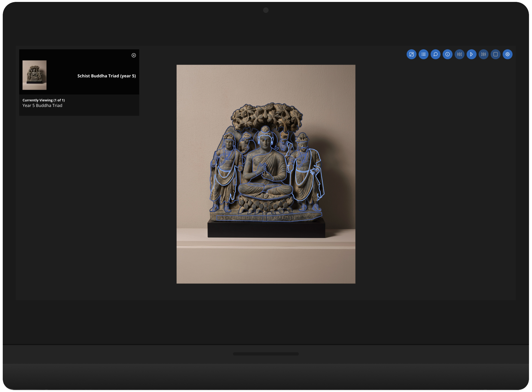532x392 pixels.
Task: Open the comments speech bubble
Action: (436, 54)
